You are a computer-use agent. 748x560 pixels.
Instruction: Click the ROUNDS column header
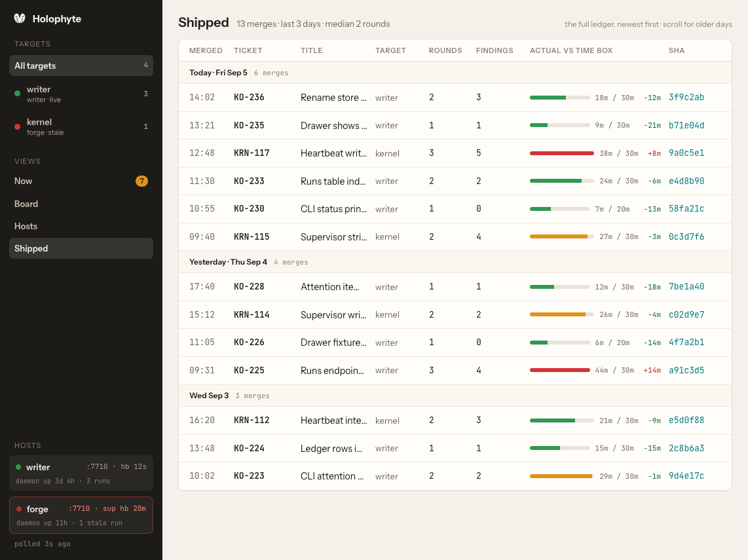pyautogui.click(x=445, y=50)
